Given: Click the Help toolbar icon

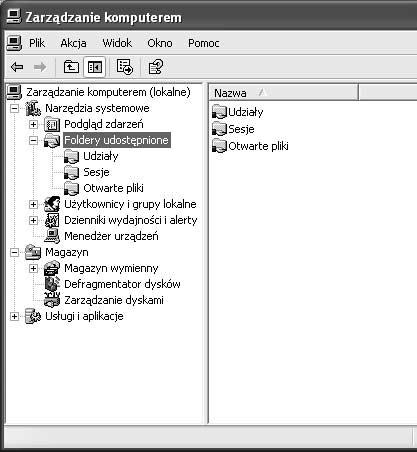Looking at the screenshot, I should [x=155, y=67].
